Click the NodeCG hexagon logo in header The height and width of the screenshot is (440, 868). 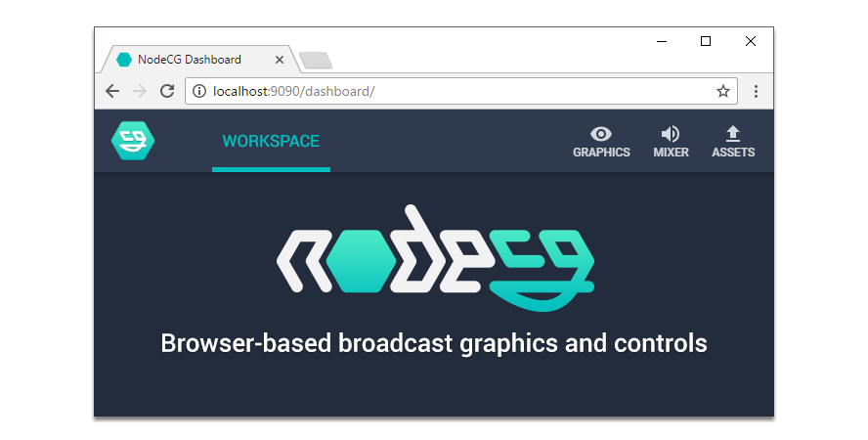[x=133, y=141]
